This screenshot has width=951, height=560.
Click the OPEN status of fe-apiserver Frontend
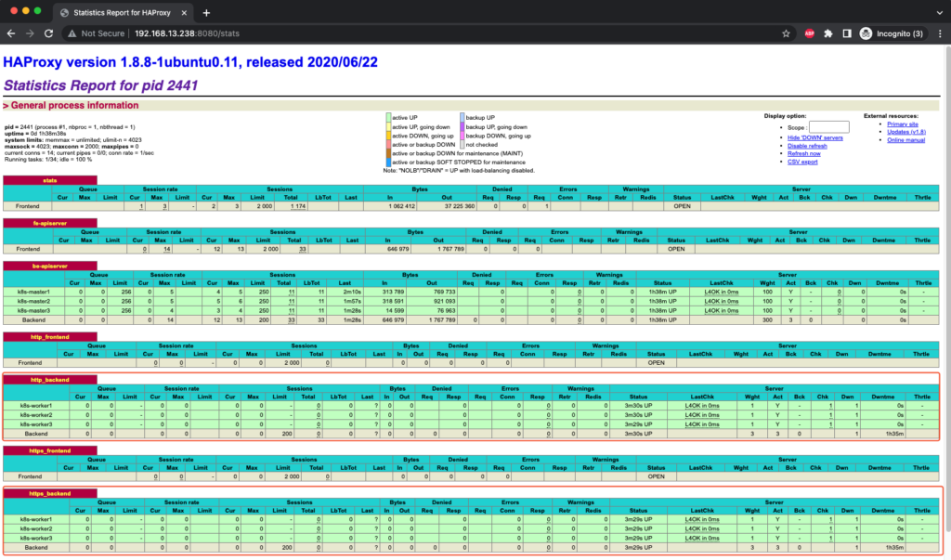(x=676, y=249)
